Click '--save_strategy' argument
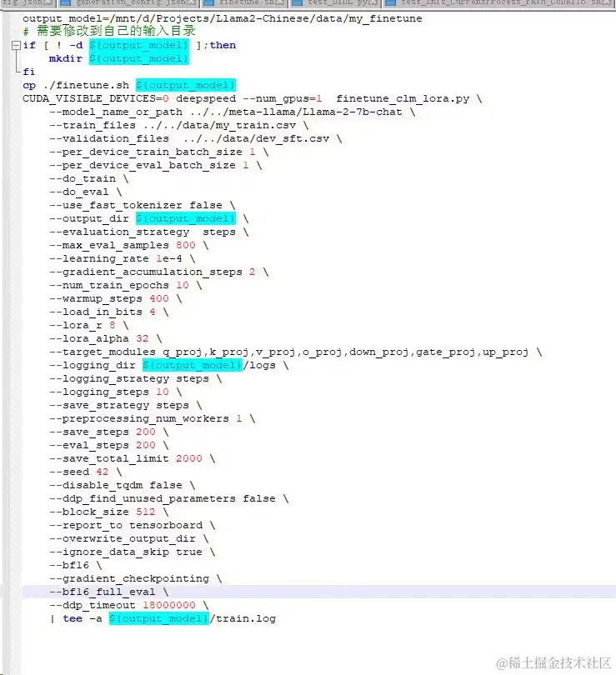 pos(99,406)
